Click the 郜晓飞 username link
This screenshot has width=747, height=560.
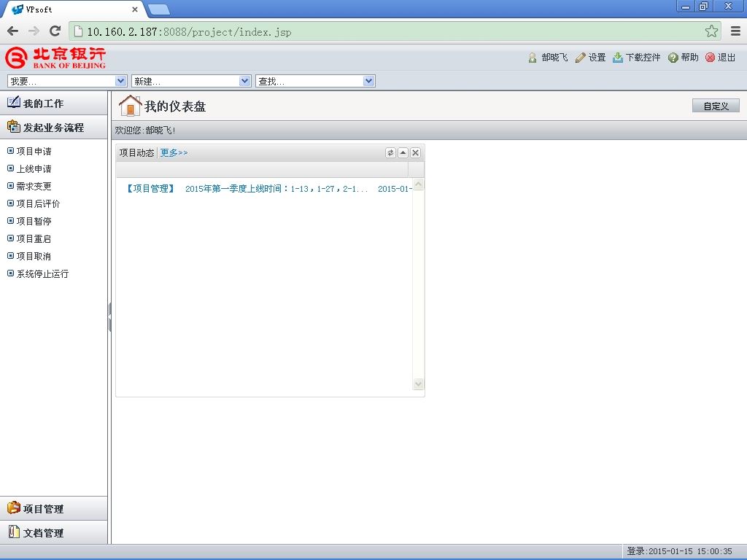pyautogui.click(x=554, y=58)
